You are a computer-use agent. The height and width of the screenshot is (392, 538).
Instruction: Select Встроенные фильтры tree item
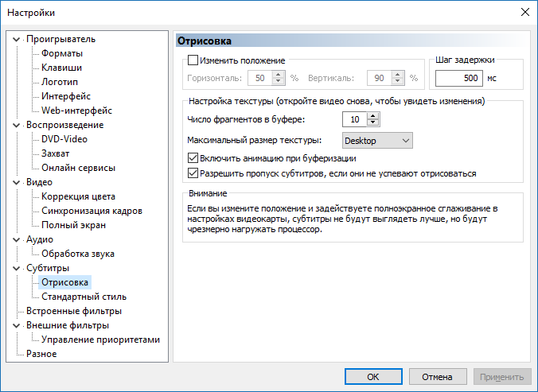[74, 311]
